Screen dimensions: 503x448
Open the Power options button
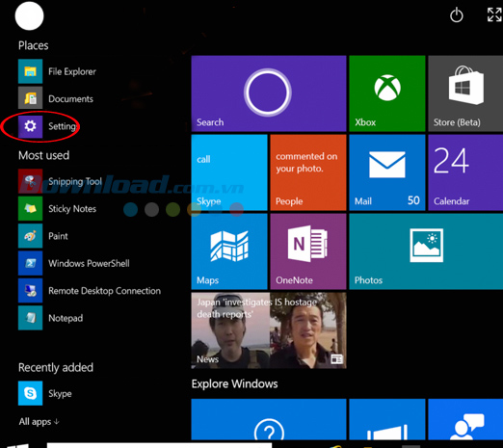coord(457,15)
